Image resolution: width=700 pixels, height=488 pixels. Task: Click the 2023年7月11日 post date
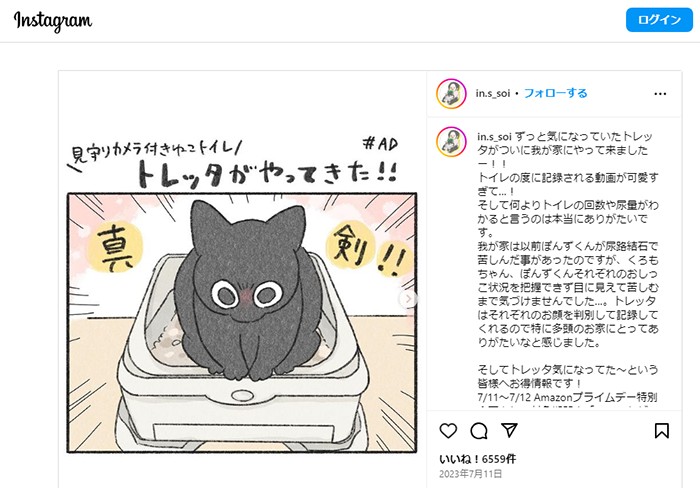(471, 474)
